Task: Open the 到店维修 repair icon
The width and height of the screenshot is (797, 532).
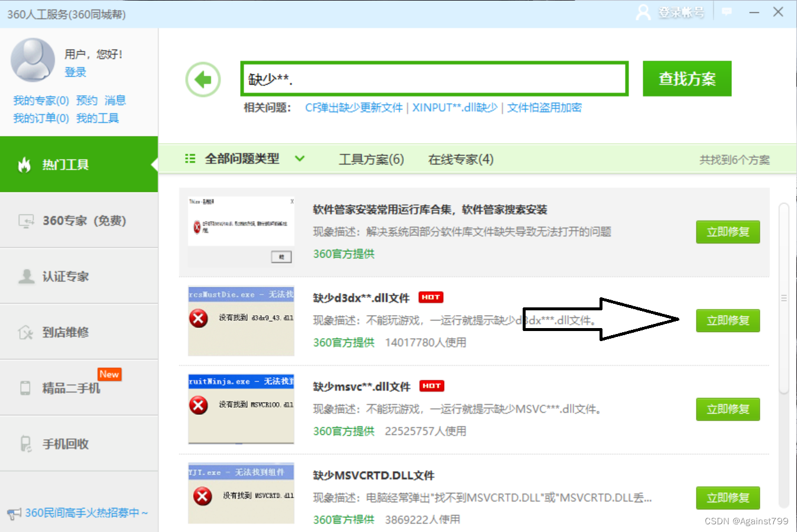Action: coord(26,332)
